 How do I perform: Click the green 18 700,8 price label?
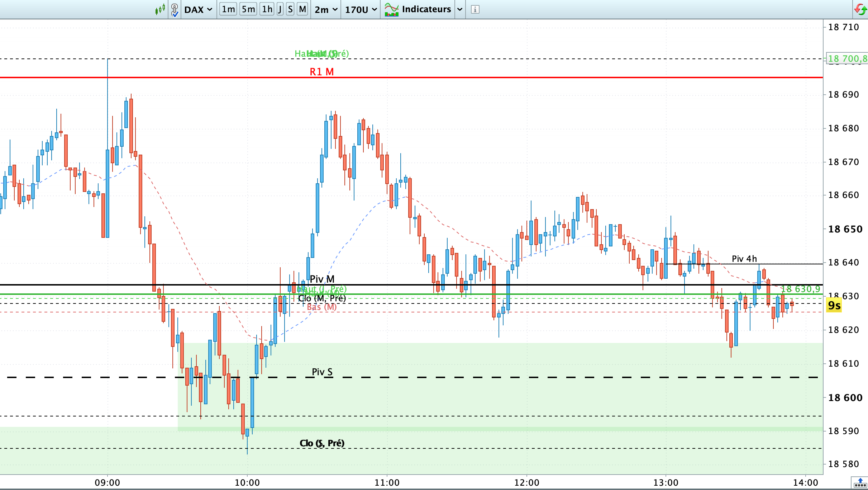tap(847, 58)
